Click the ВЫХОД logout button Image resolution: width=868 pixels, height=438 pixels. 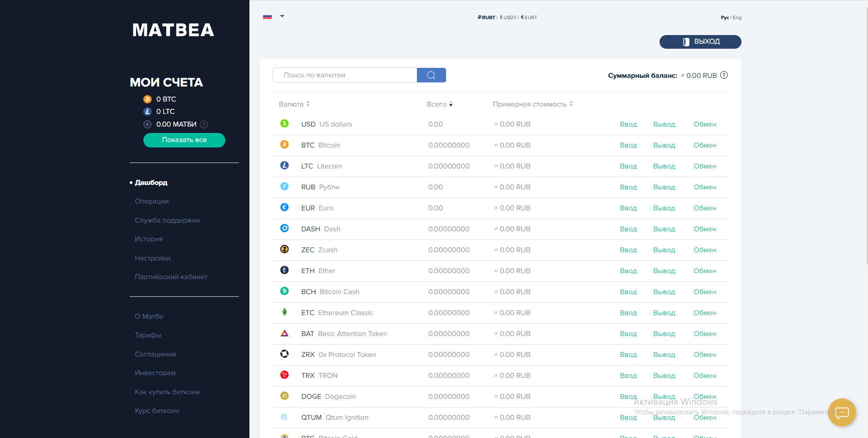(x=700, y=42)
